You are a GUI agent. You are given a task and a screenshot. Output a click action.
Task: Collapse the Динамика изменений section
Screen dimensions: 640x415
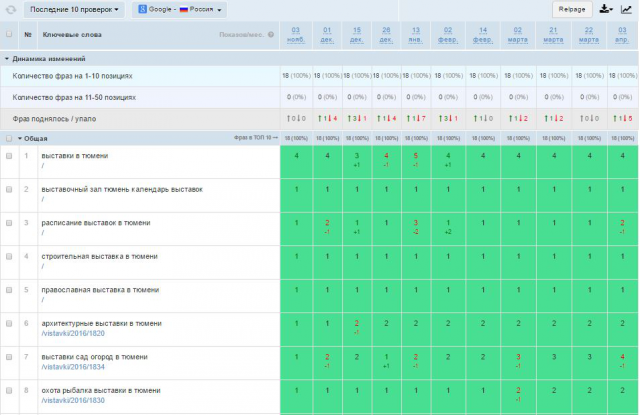(7, 59)
